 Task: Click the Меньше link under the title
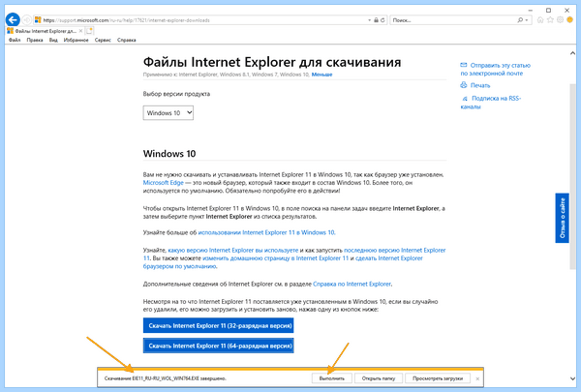[321, 75]
